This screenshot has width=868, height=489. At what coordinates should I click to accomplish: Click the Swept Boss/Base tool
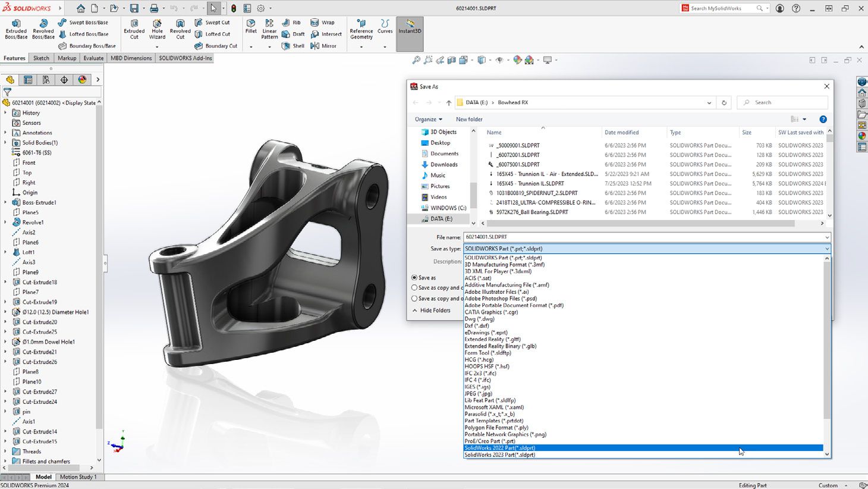pos(87,23)
